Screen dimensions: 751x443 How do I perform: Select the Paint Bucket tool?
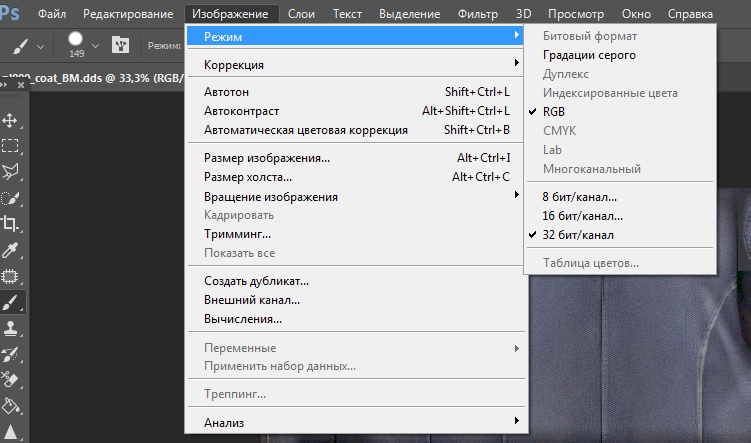click(12, 406)
